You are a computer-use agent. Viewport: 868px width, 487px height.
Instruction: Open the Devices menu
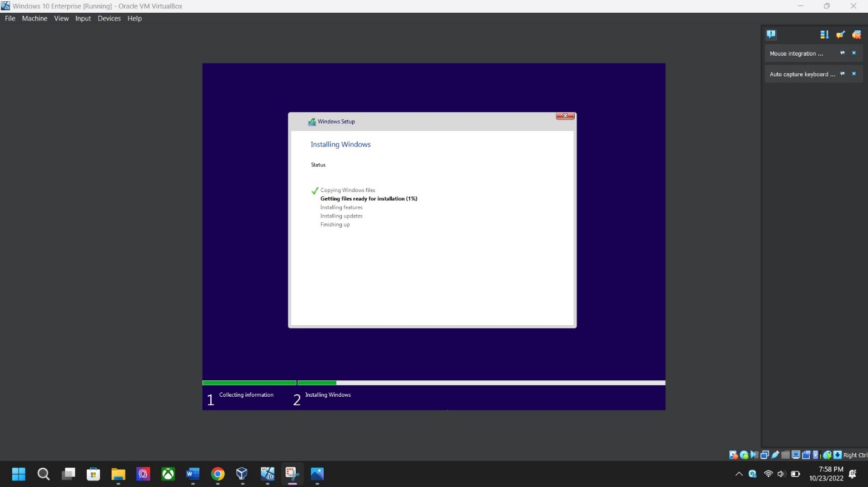pos(109,18)
